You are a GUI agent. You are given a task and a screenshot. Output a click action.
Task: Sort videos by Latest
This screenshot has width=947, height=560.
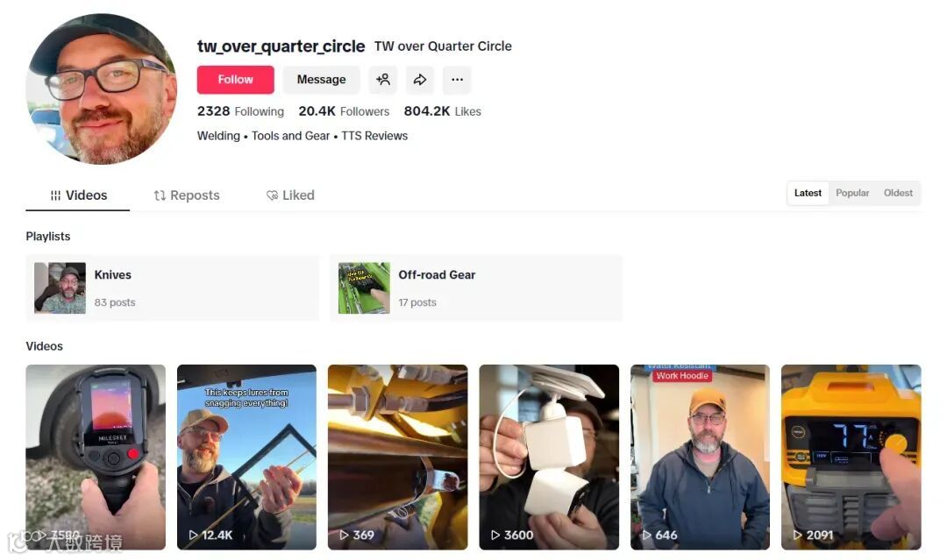(x=808, y=193)
